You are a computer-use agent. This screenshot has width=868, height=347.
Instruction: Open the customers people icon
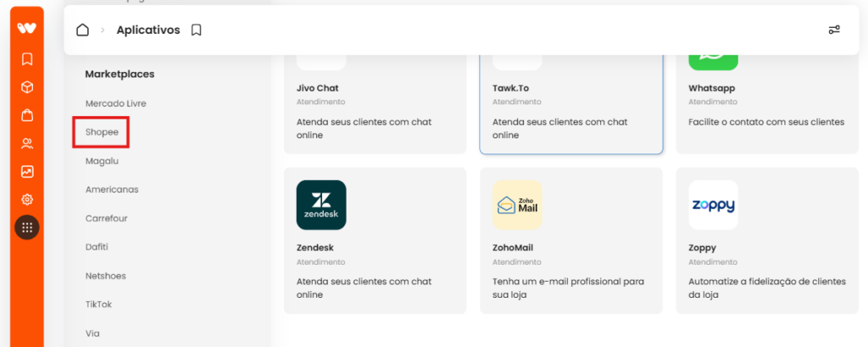27,144
